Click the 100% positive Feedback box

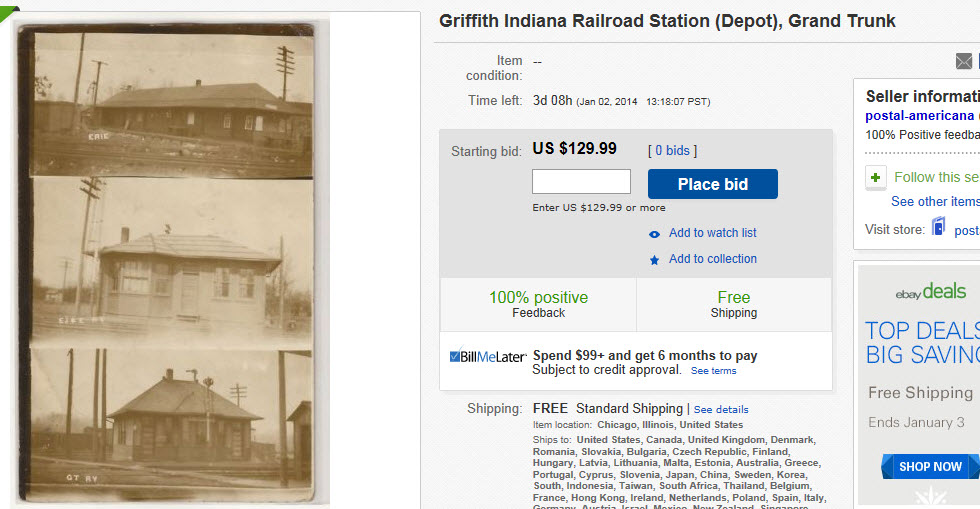538,304
